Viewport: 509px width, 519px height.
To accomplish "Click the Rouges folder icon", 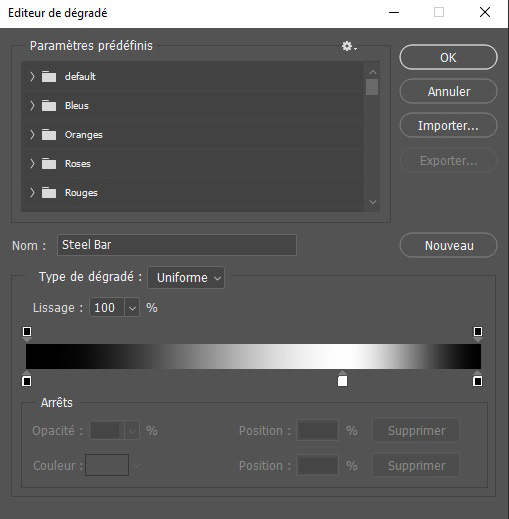I will [x=49, y=193].
